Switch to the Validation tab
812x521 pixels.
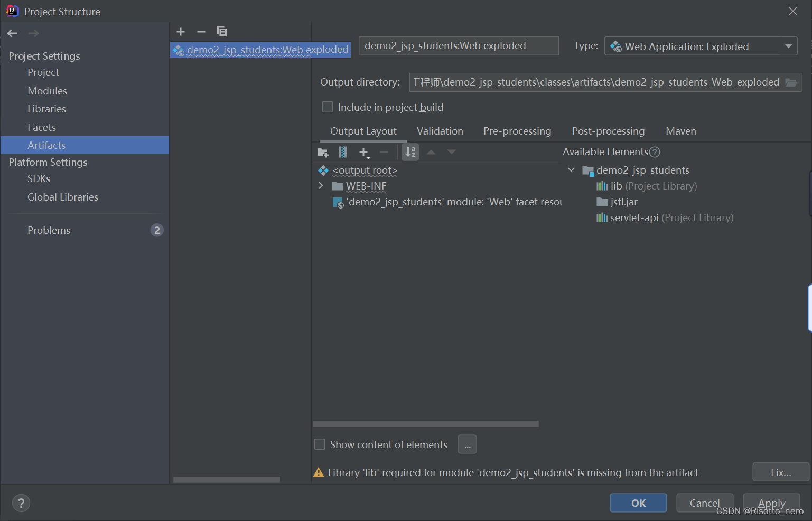tap(440, 131)
